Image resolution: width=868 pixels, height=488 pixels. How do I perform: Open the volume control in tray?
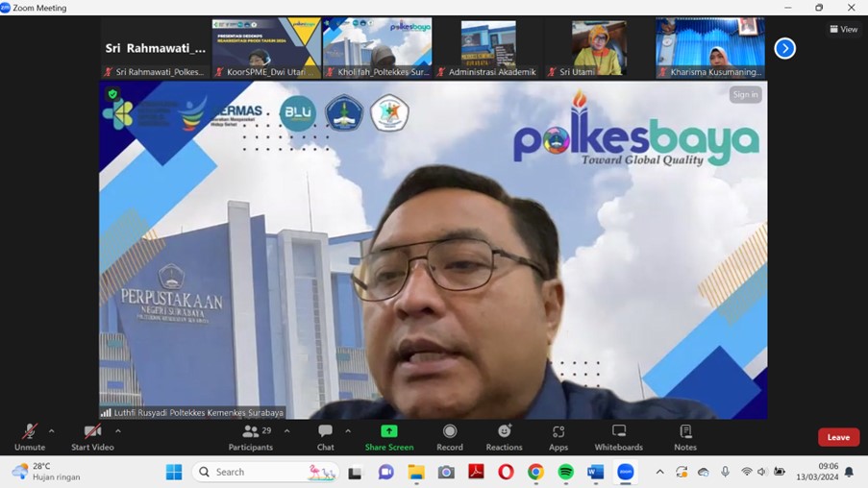(762, 472)
